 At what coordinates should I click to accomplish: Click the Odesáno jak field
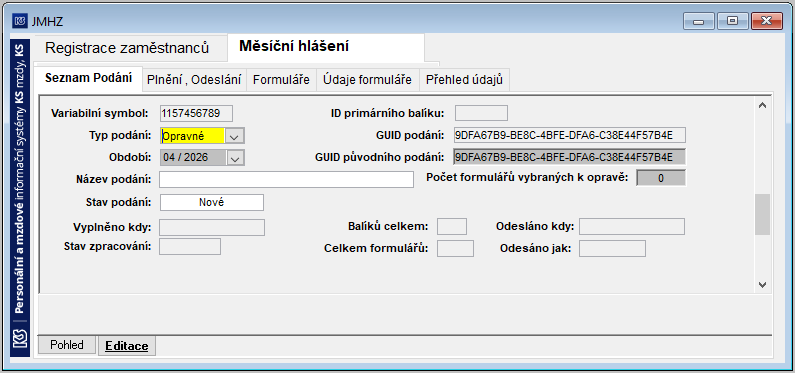(x=612, y=249)
